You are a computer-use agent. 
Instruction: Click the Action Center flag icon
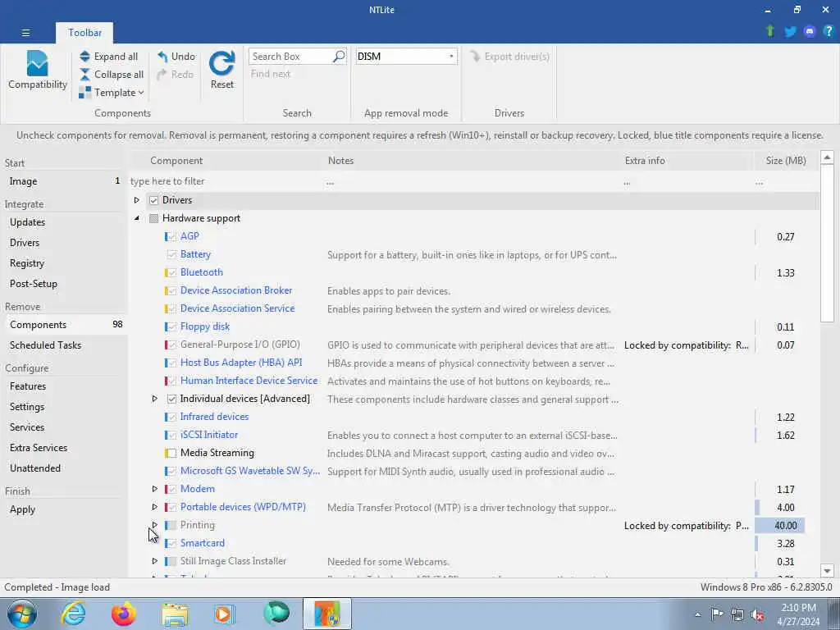717,614
